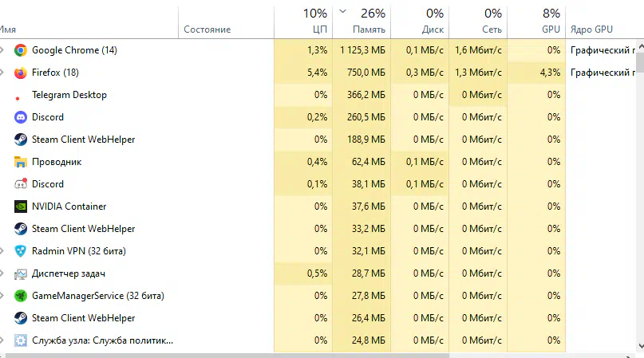The image size is (644, 358).
Task: Expand the Radmin VPN (32 бита) entry
Action: click(2, 251)
